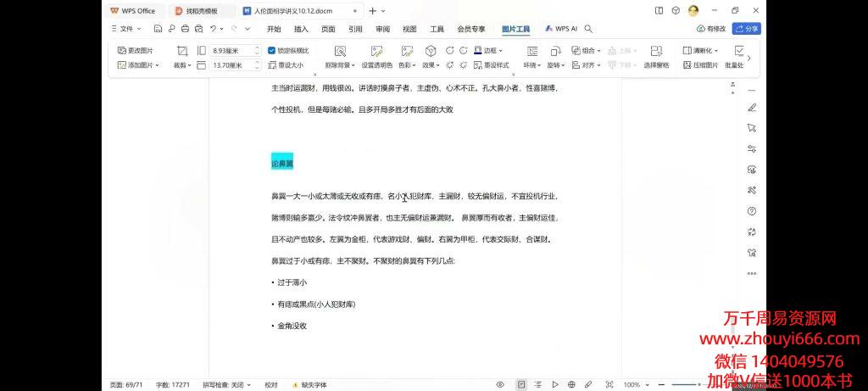Click the Crop tool icon

182,51
